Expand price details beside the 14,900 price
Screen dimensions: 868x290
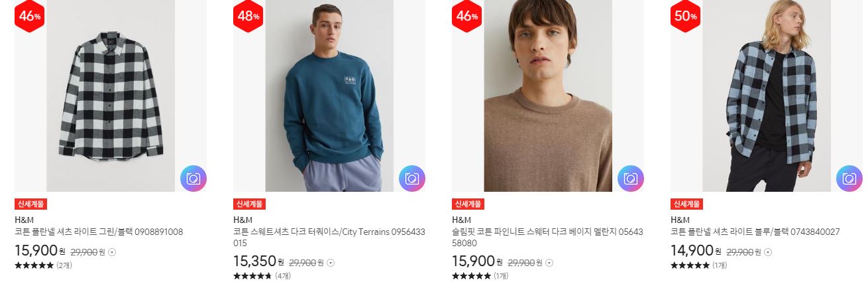[768, 252]
